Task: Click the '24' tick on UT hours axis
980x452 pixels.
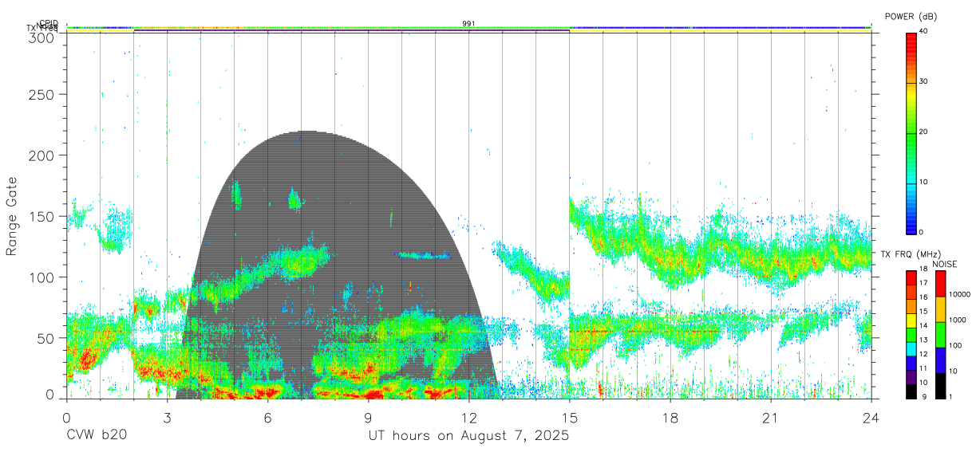Action: (x=871, y=418)
